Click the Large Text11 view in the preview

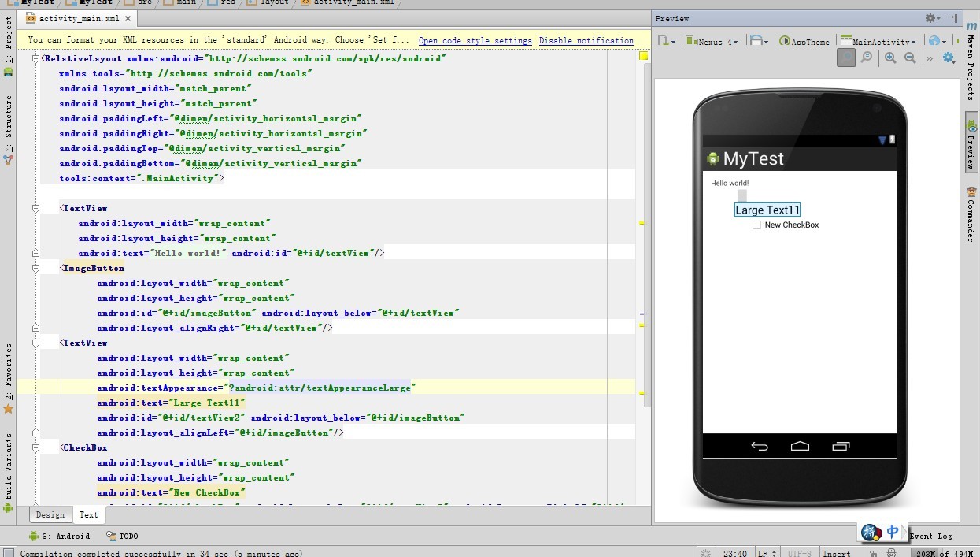[x=767, y=210]
